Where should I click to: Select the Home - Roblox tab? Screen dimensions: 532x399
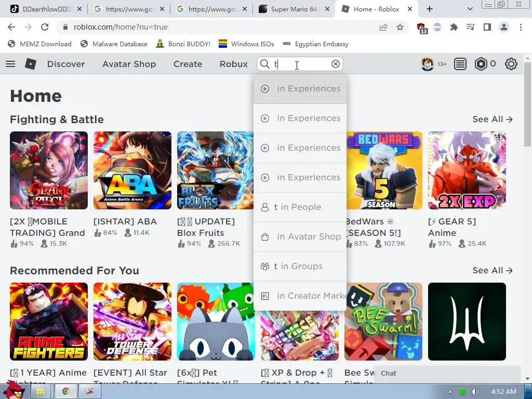[x=376, y=9]
